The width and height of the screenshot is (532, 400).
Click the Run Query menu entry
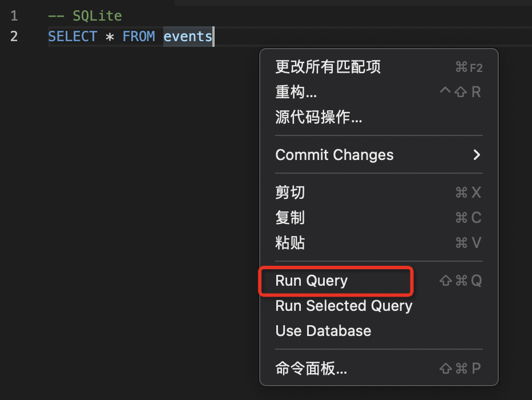(x=311, y=281)
